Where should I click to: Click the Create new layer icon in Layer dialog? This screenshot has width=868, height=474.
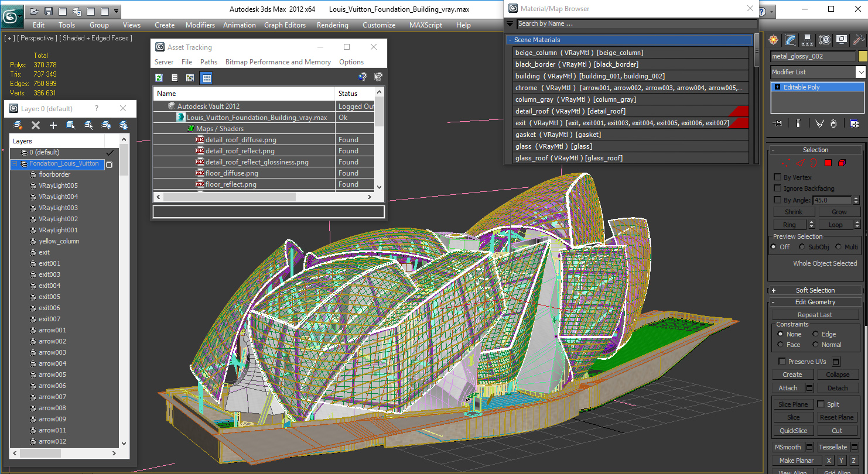tap(18, 125)
